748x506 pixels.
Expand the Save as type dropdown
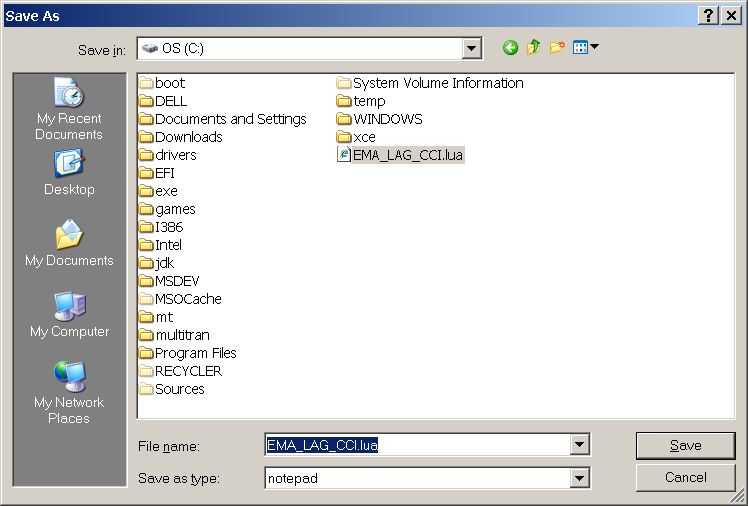[579, 478]
